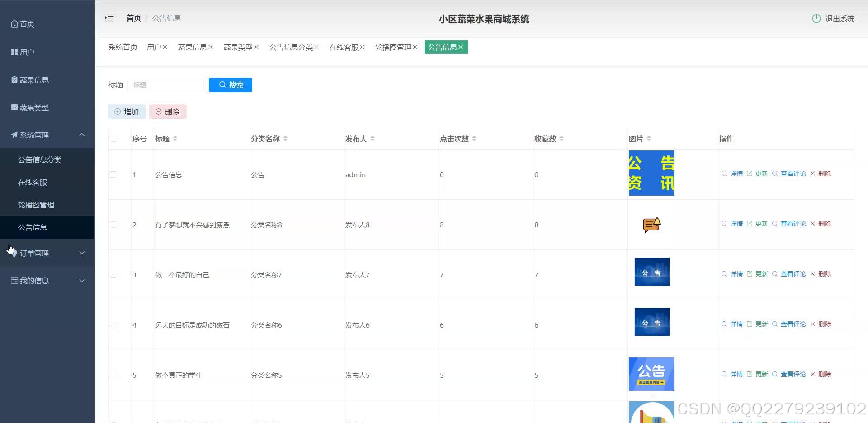Select the 蔬果信息 sidebar item

click(31, 80)
